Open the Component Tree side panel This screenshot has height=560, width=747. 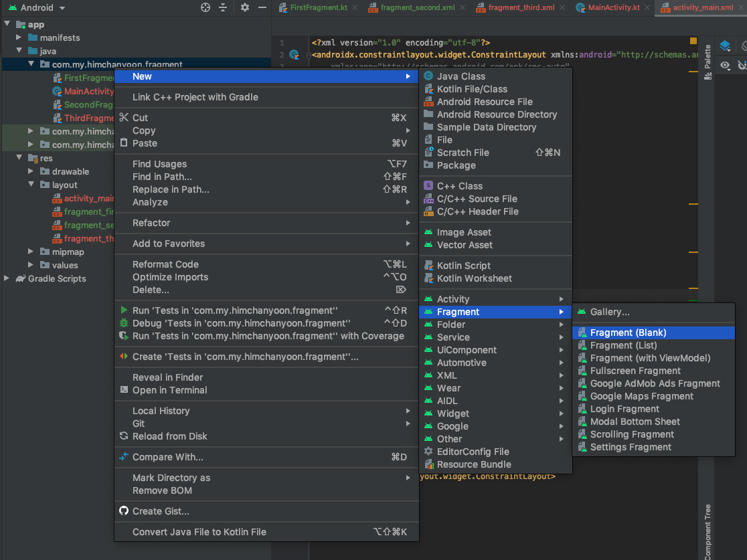point(708,531)
